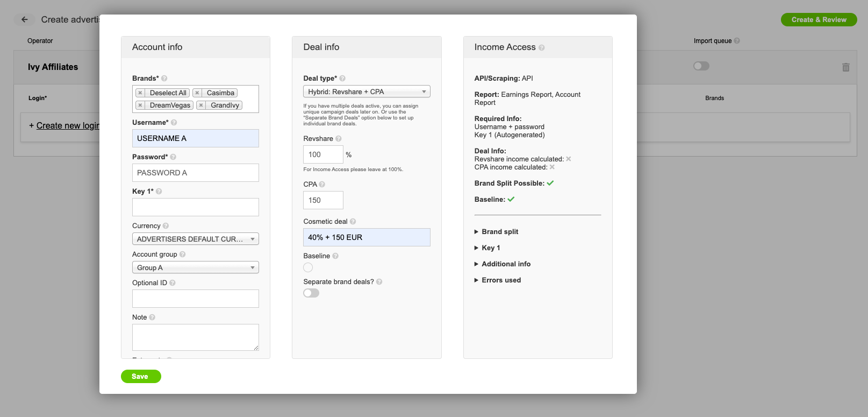Open the Currency dropdown
This screenshot has width=868, height=417.
pyautogui.click(x=196, y=239)
